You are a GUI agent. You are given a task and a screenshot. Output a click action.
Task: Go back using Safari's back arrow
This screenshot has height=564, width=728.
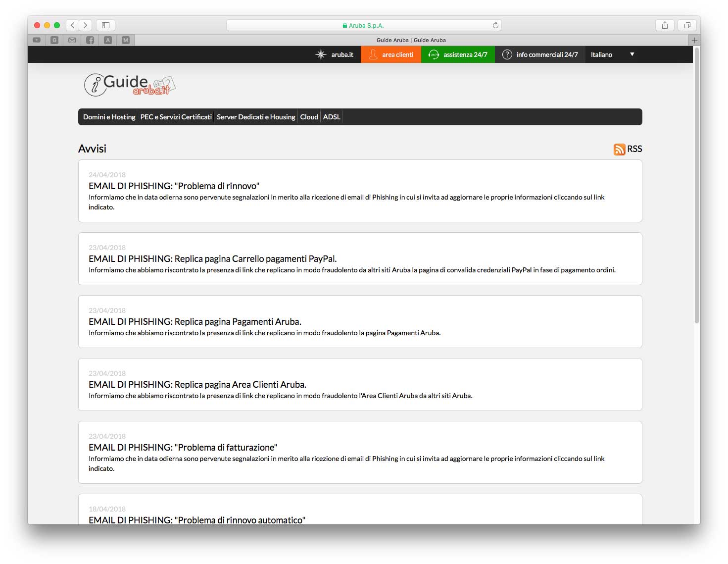click(x=73, y=25)
